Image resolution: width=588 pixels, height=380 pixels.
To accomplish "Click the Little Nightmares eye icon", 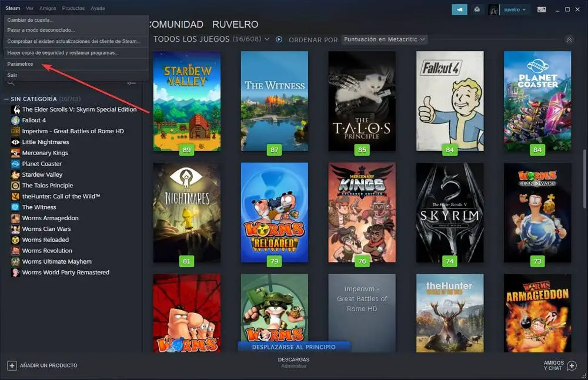I will click(15, 142).
